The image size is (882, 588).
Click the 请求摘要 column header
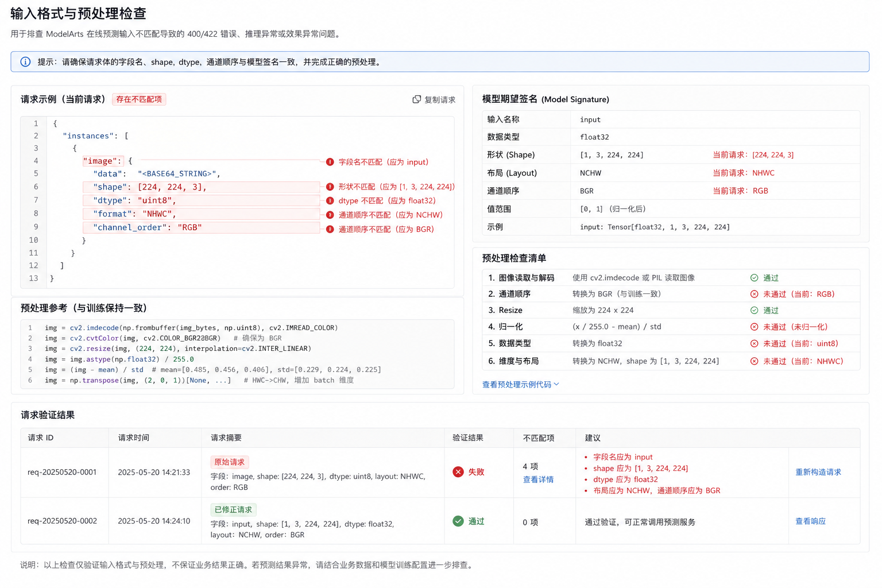[x=226, y=438]
